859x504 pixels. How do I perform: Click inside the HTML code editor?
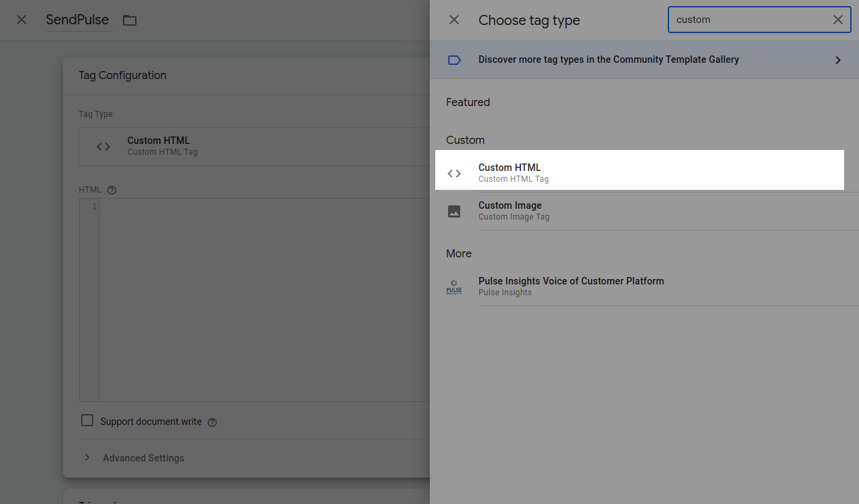(x=264, y=297)
